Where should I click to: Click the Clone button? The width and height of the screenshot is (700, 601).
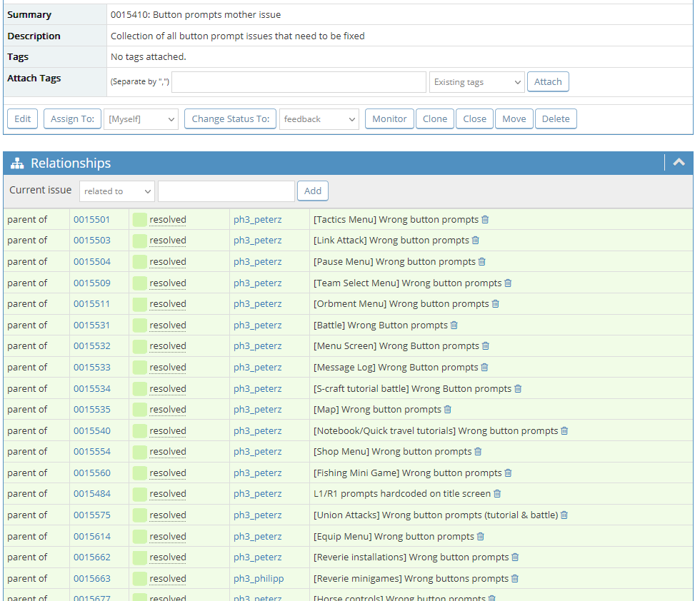[435, 118]
